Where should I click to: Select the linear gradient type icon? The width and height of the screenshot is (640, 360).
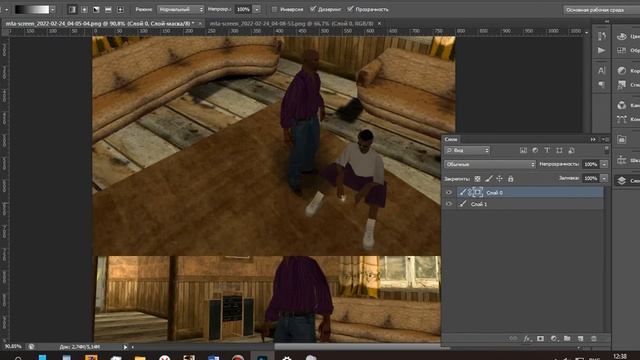[72, 9]
